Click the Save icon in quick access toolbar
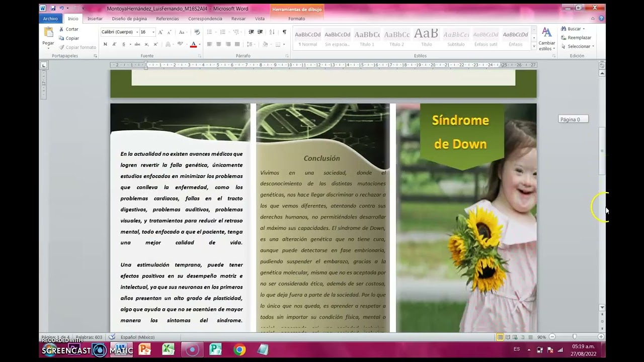 tap(53, 8)
